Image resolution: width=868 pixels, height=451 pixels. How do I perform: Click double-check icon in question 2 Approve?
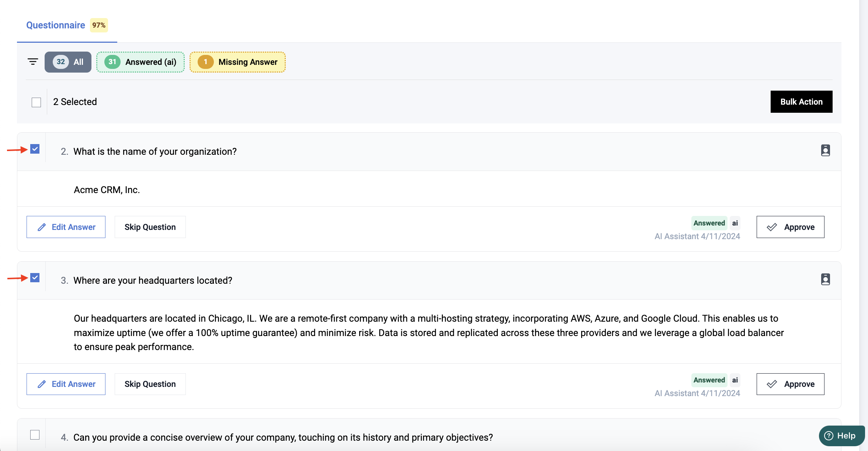(772, 227)
